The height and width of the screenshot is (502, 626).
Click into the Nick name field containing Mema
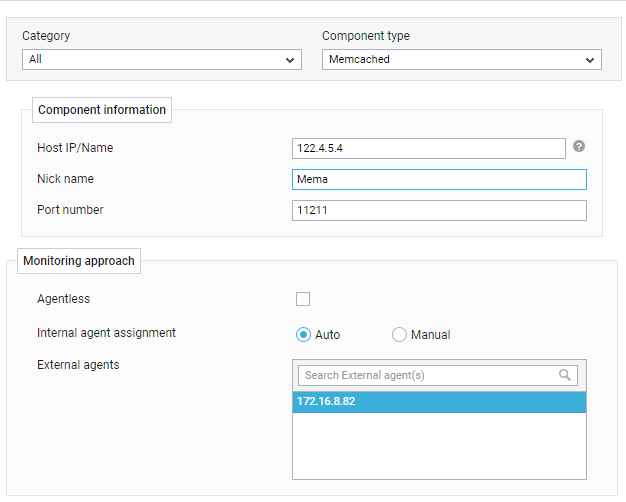coord(439,179)
